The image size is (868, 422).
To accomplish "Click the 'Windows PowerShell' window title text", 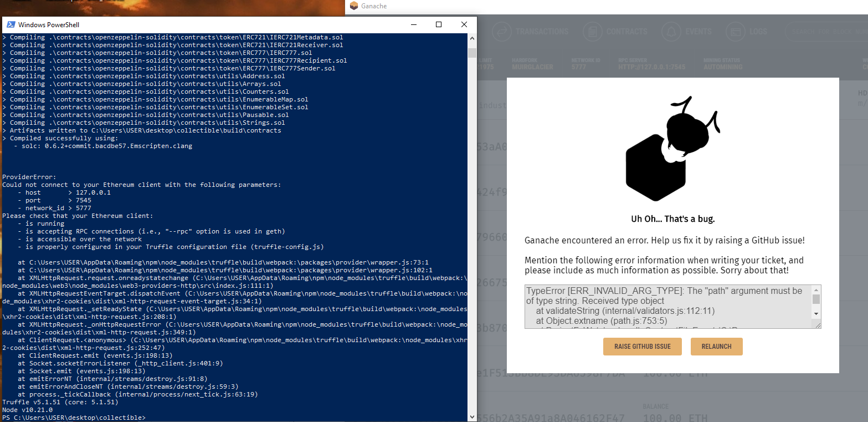I will click(x=49, y=24).
